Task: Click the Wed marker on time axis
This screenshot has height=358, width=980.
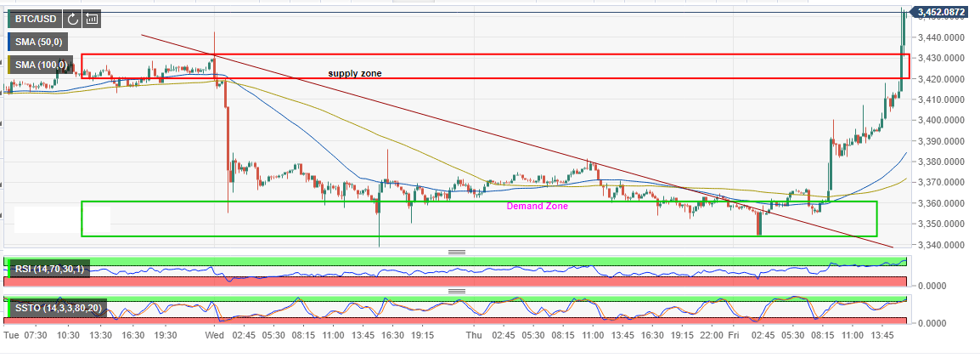Action: click(x=215, y=336)
